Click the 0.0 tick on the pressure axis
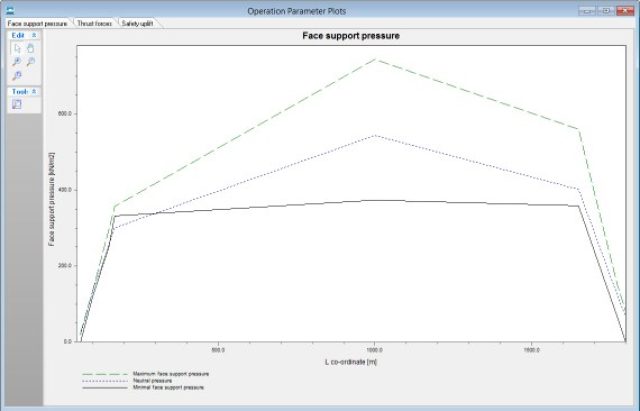Screen dimensions: 640x411 [68, 342]
